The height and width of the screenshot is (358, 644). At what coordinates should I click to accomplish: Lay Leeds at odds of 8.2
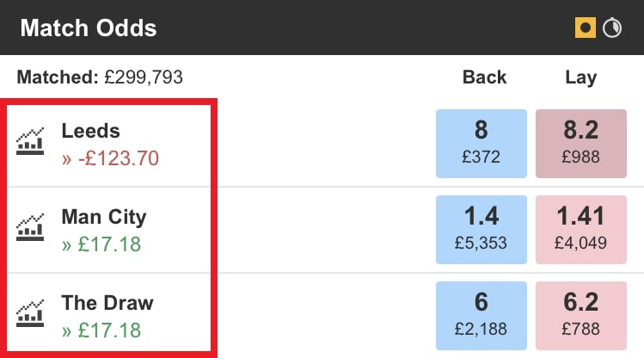(x=580, y=143)
